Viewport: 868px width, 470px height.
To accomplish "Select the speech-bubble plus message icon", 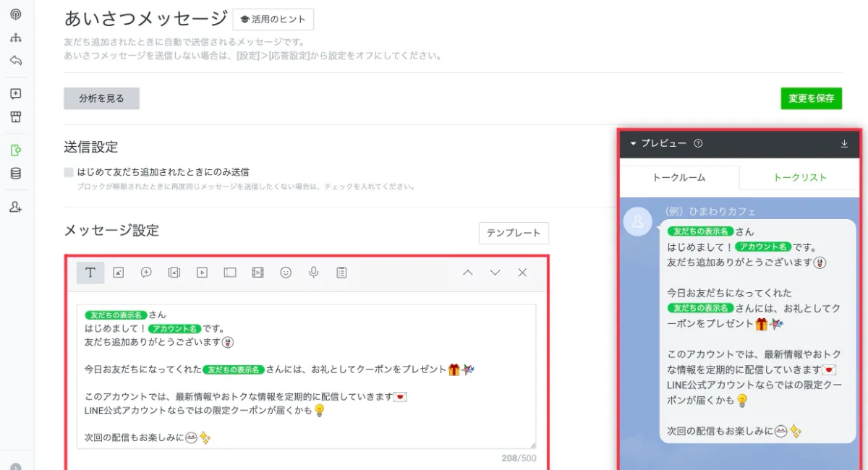I will tap(146, 273).
